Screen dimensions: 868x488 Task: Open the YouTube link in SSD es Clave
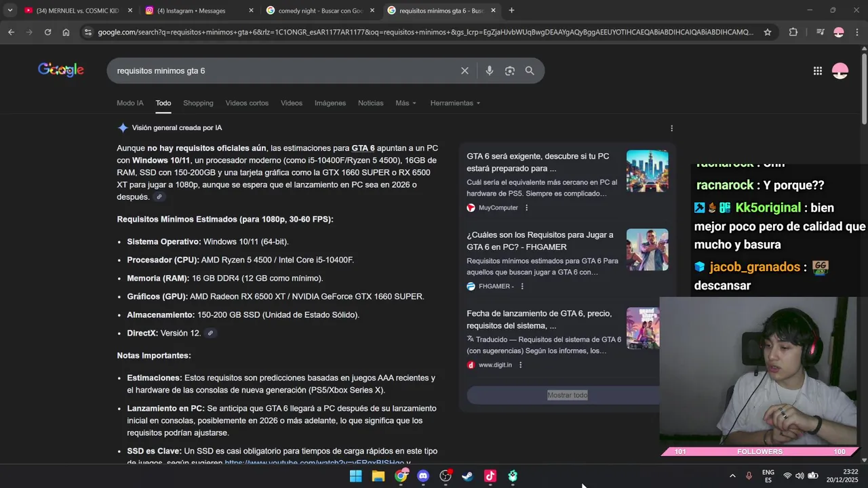(314, 463)
